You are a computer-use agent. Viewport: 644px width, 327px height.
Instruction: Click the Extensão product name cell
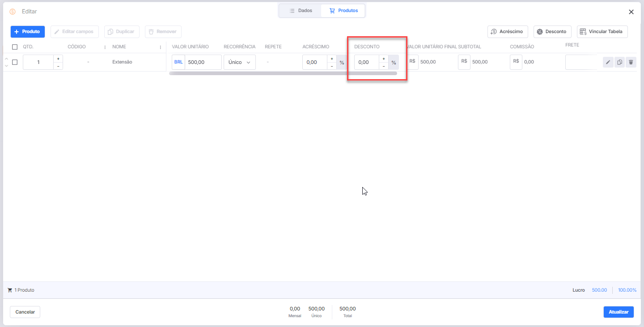(122, 62)
